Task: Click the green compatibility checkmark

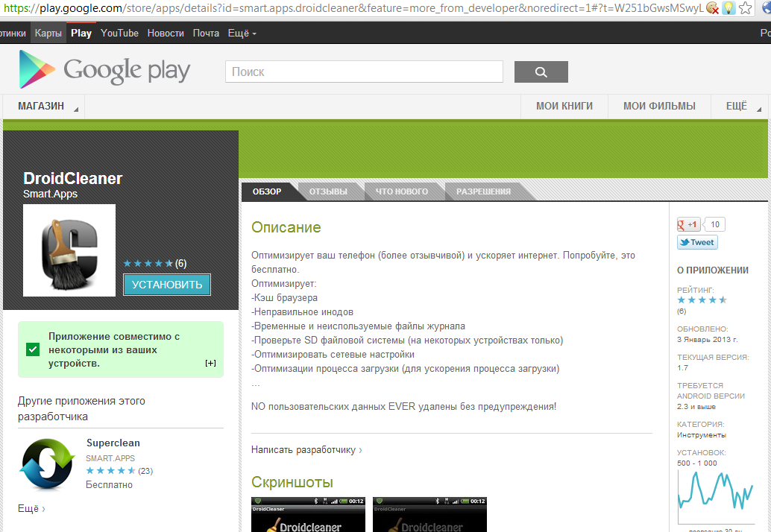Action: click(33, 349)
